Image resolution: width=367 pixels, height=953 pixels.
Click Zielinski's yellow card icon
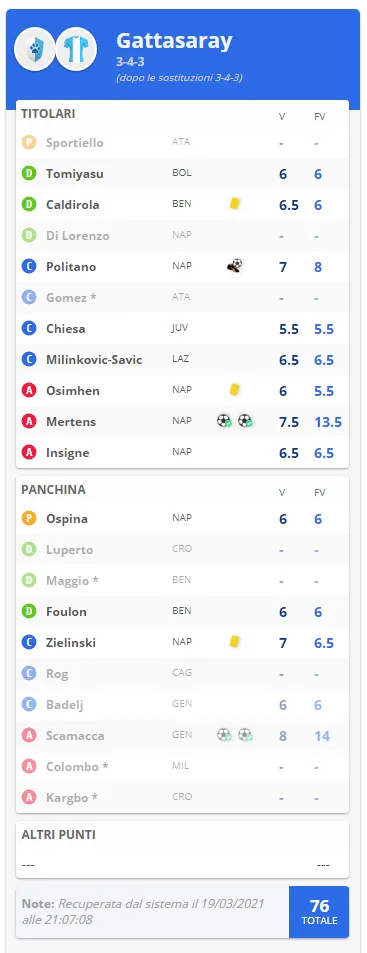(235, 641)
